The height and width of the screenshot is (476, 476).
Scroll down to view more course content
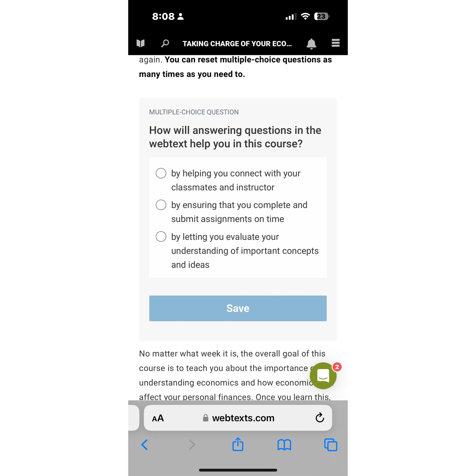(238, 261)
